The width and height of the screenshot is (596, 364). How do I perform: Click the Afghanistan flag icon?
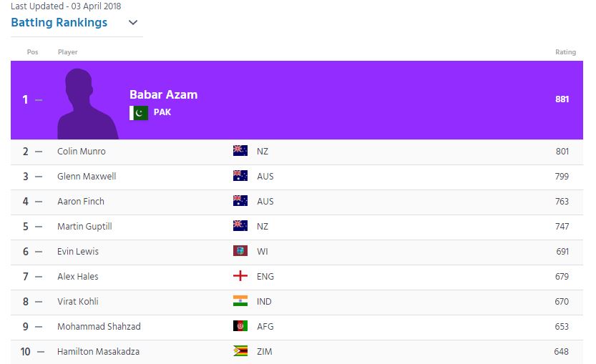click(240, 326)
